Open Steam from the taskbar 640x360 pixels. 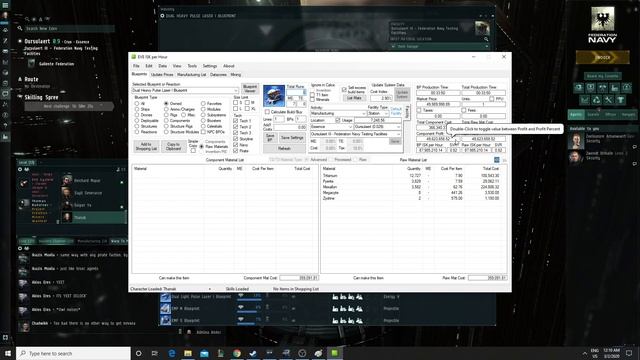coord(253,353)
